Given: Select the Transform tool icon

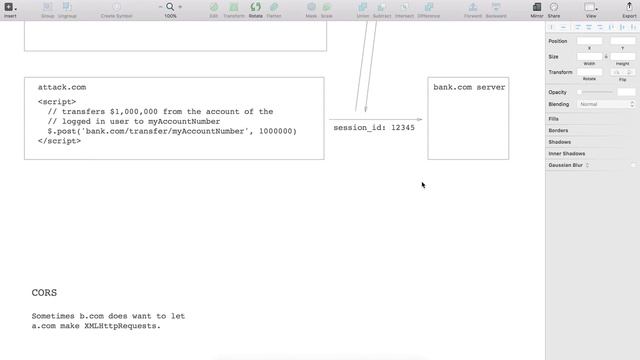Looking at the screenshot, I should point(233,7).
